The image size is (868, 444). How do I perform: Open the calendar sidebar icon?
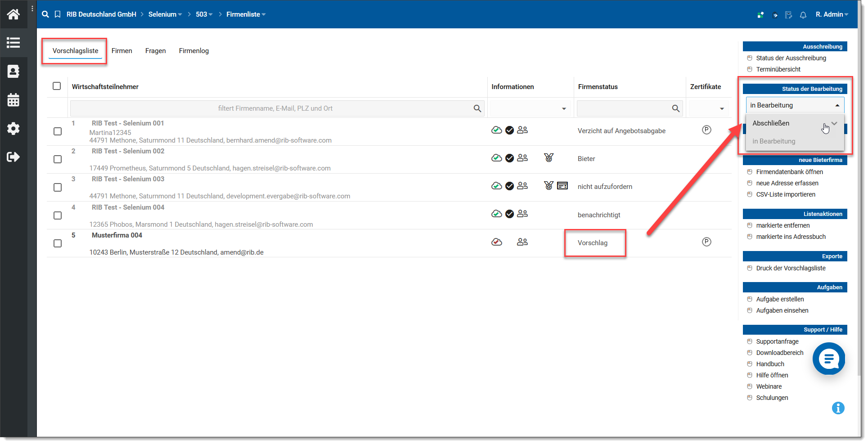13,99
